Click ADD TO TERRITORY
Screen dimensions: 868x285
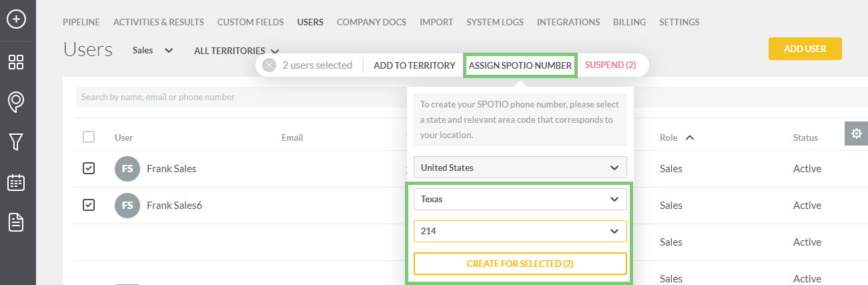point(414,65)
